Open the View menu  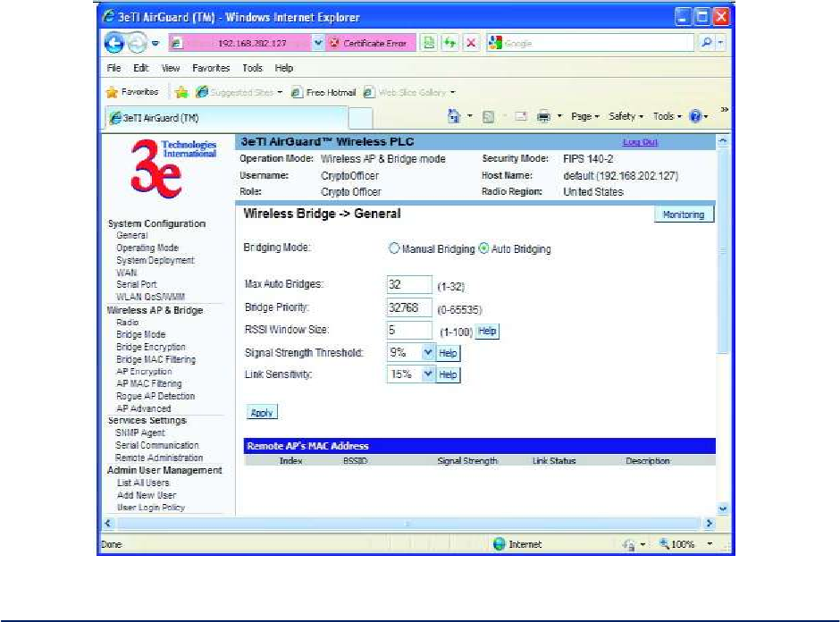(x=171, y=68)
